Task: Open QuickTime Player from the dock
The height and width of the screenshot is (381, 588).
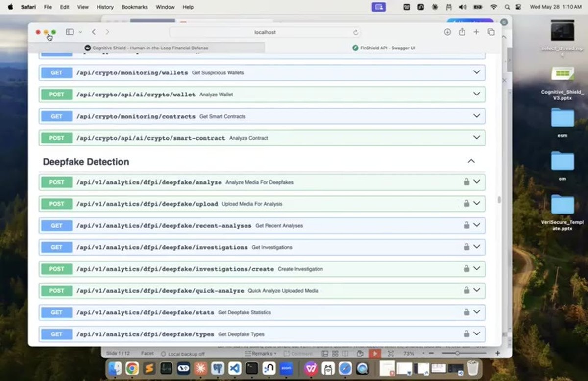Action: [362, 368]
